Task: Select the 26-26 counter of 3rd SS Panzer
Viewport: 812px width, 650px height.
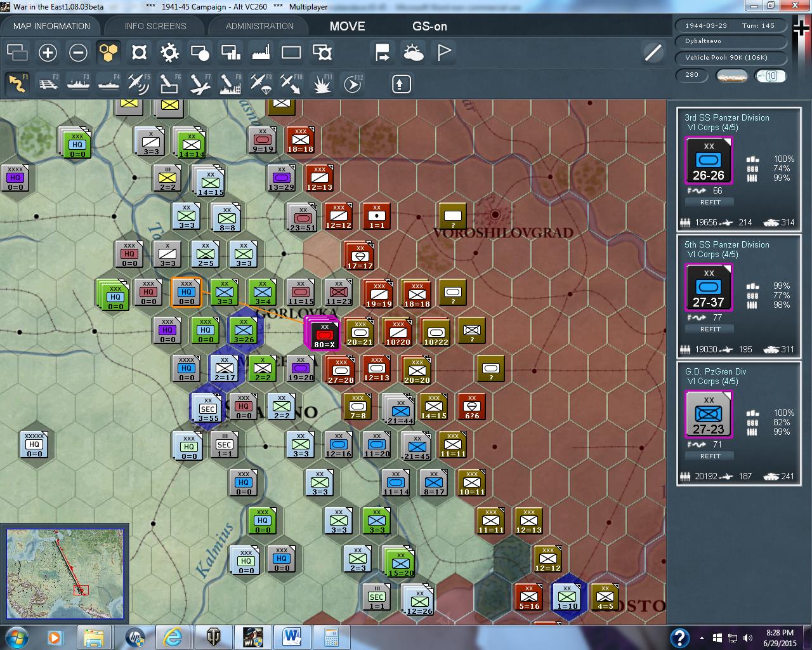Action: coord(709,161)
